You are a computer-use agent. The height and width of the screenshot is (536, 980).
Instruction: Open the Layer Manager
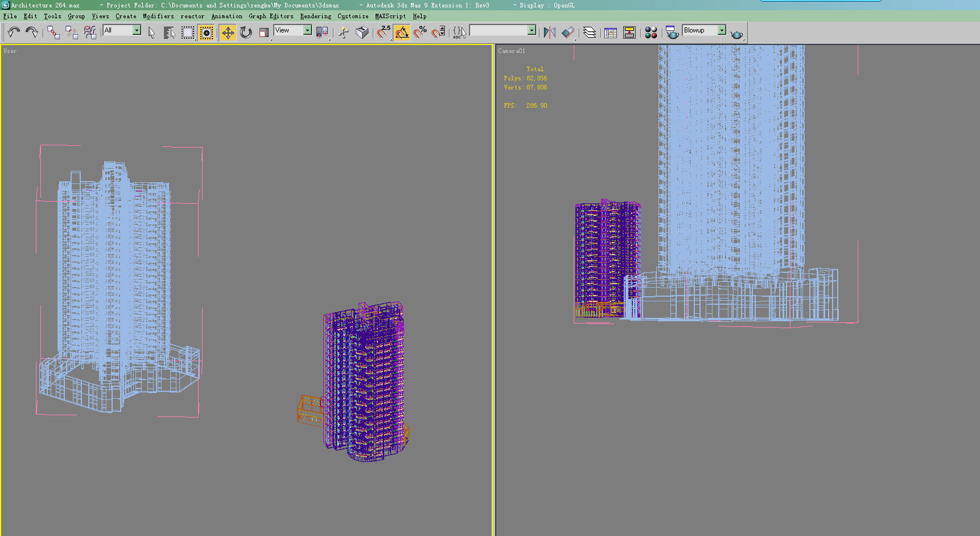[589, 32]
